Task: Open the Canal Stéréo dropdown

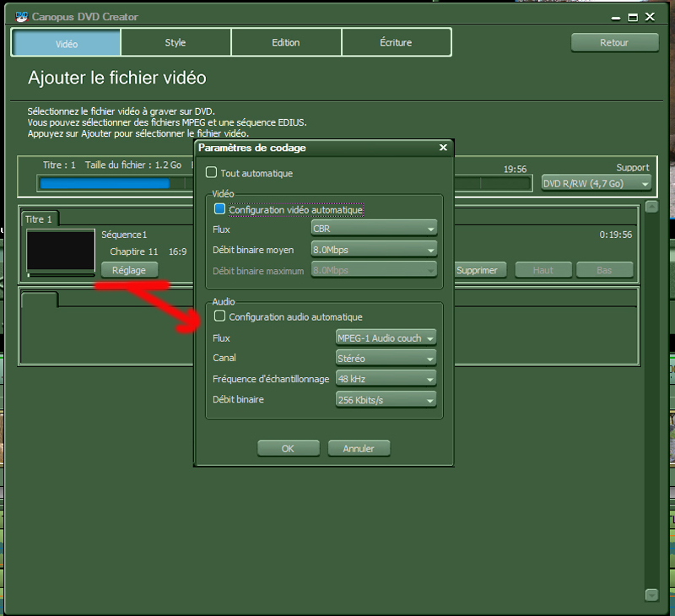Action: 386,358
